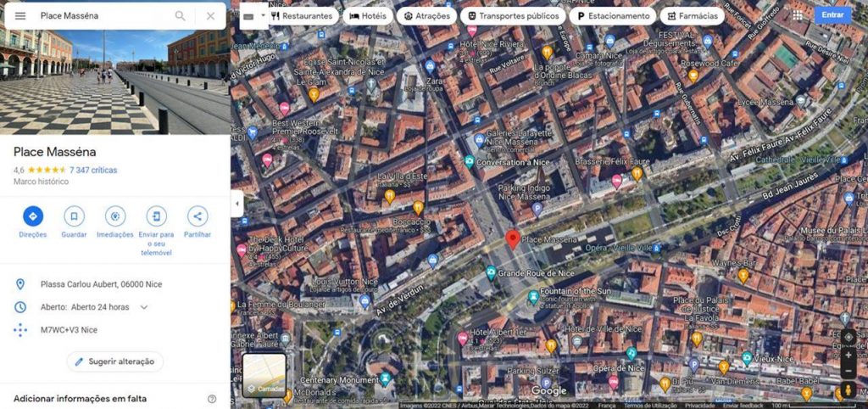
Task: Select the Vieux-Nice marker
Action: [747, 357]
